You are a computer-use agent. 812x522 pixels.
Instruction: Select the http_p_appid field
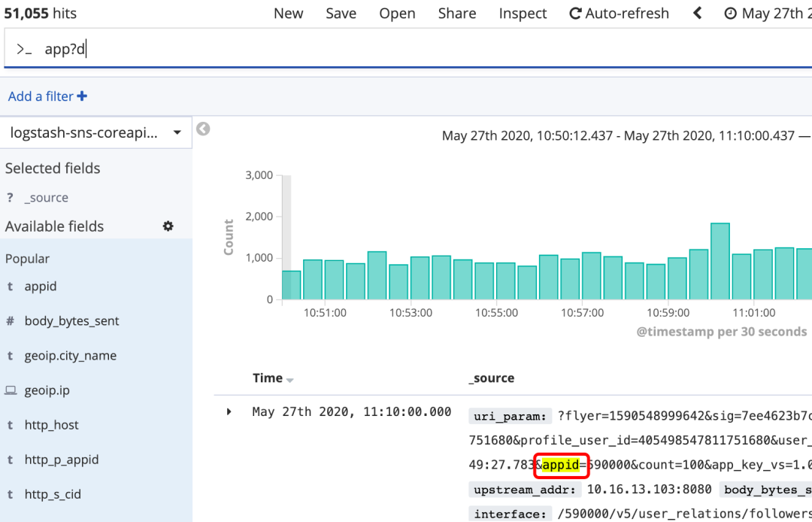coord(62,460)
